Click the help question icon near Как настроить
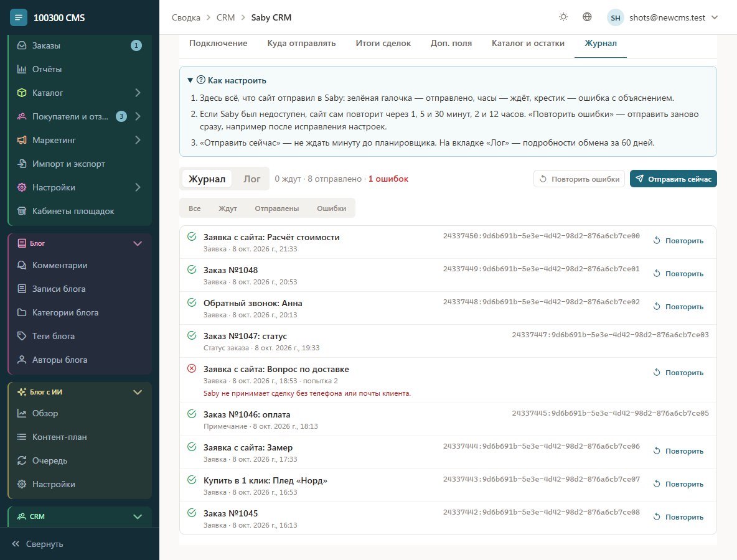 coord(200,80)
